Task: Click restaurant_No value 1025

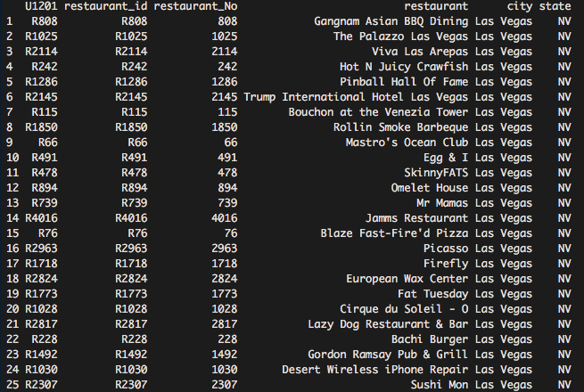Action: (224, 37)
